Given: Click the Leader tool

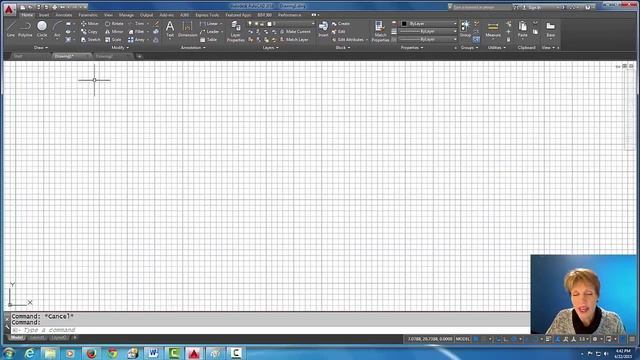Looking at the screenshot, I should (x=209, y=32).
